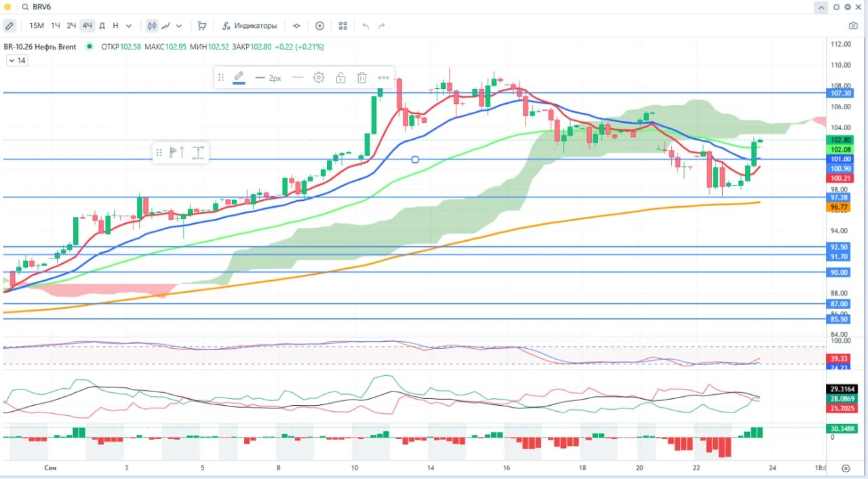Open the chart layout grid icon
Viewport: 868px width, 479px height.
tap(343, 26)
